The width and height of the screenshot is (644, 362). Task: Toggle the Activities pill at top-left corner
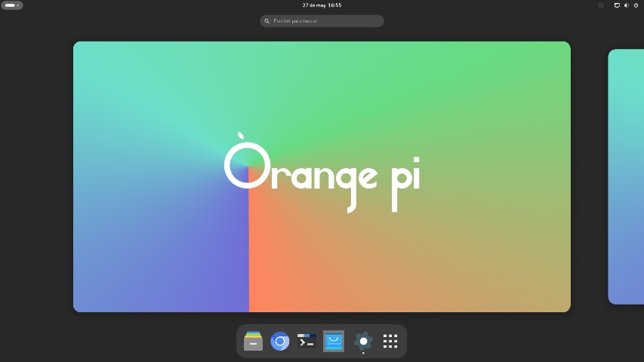(x=12, y=5)
